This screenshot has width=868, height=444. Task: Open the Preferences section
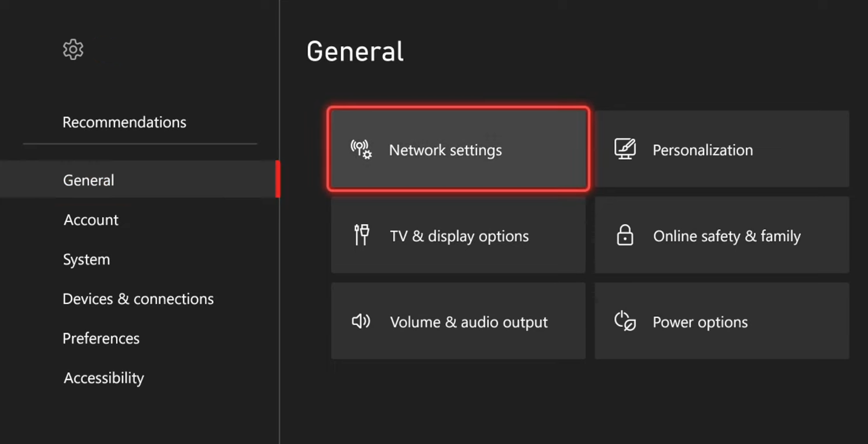pos(101,338)
